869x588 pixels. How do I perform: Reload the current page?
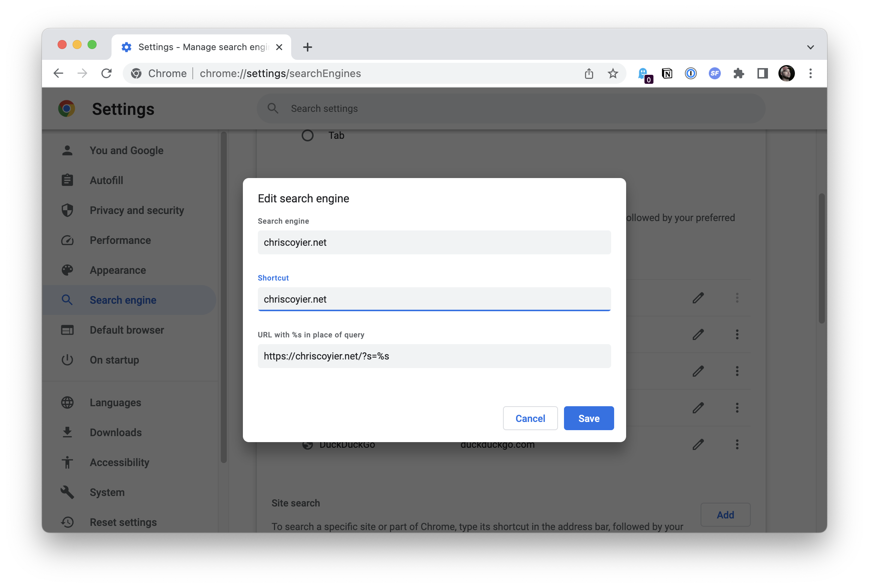(x=107, y=73)
